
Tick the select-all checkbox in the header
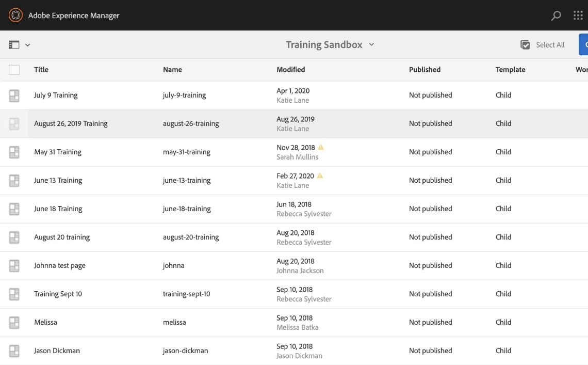(14, 70)
